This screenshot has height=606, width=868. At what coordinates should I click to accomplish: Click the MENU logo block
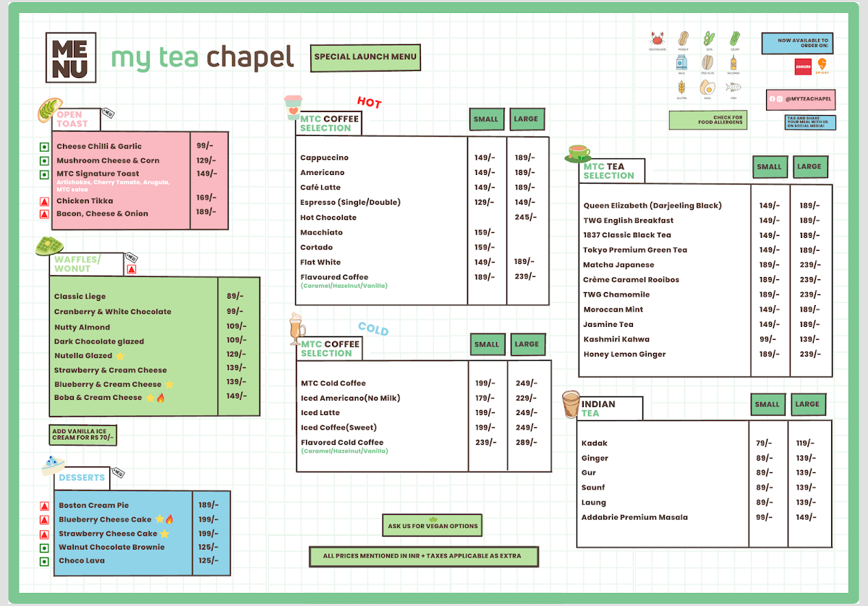pyautogui.click(x=70, y=57)
